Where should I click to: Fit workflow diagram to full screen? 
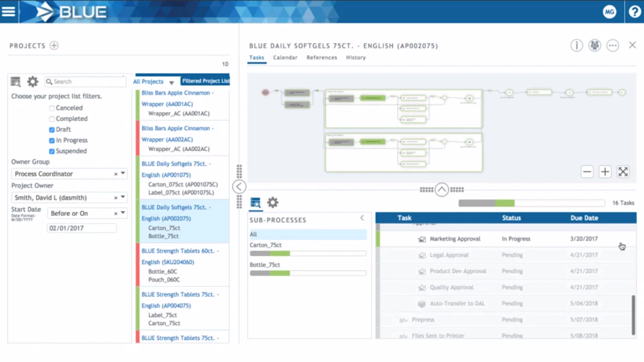pyautogui.click(x=623, y=172)
